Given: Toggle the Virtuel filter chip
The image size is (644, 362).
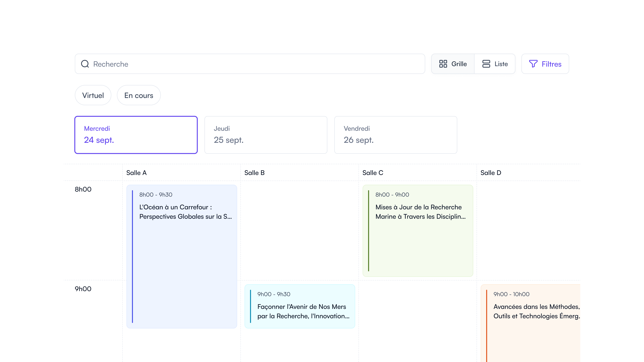Looking at the screenshot, I should click(93, 95).
